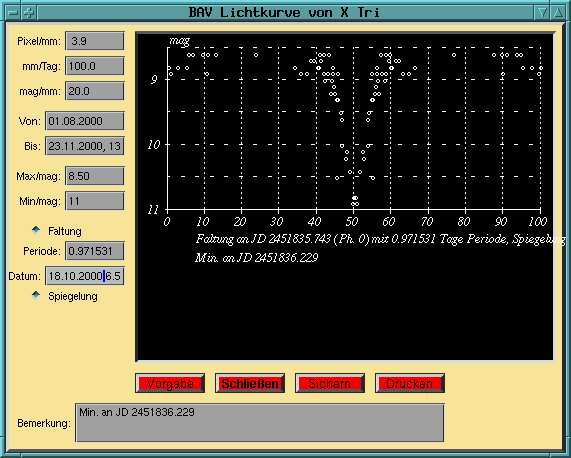This screenshot has height=458, width=571.
Task: Edit the Pixel/mm field
Action: click(x=95, y=41)
